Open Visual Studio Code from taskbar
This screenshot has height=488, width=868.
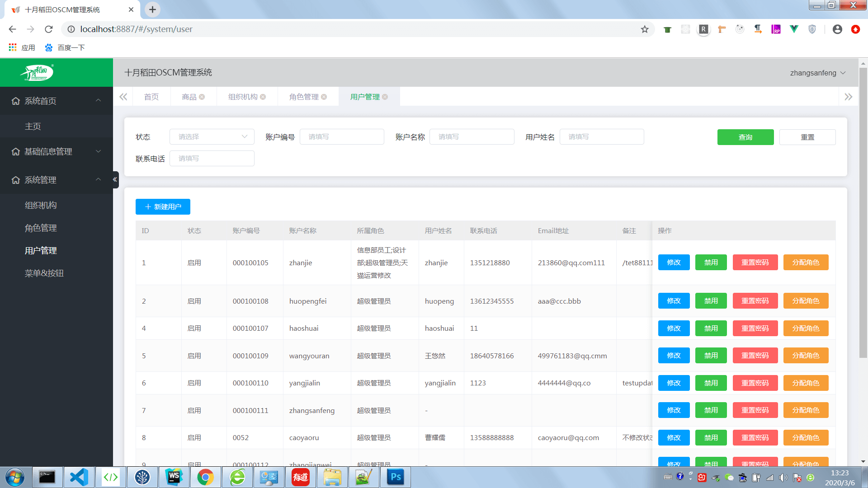point(79,477)
